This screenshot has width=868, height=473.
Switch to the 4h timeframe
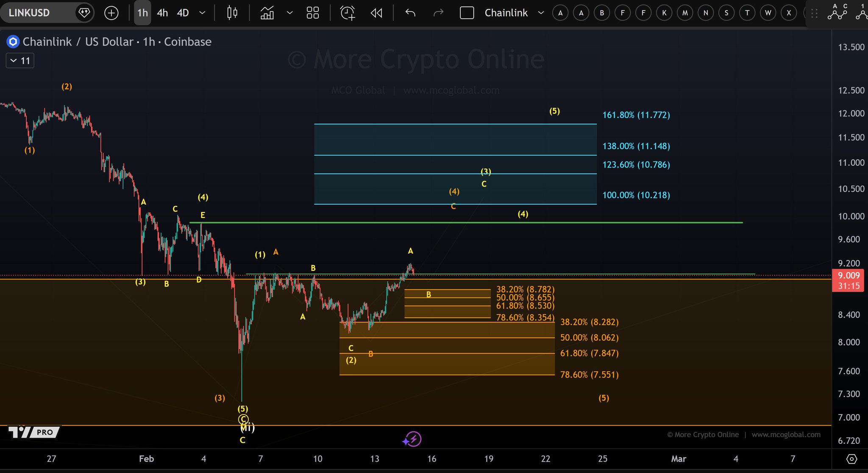click(x=162, y=13)
